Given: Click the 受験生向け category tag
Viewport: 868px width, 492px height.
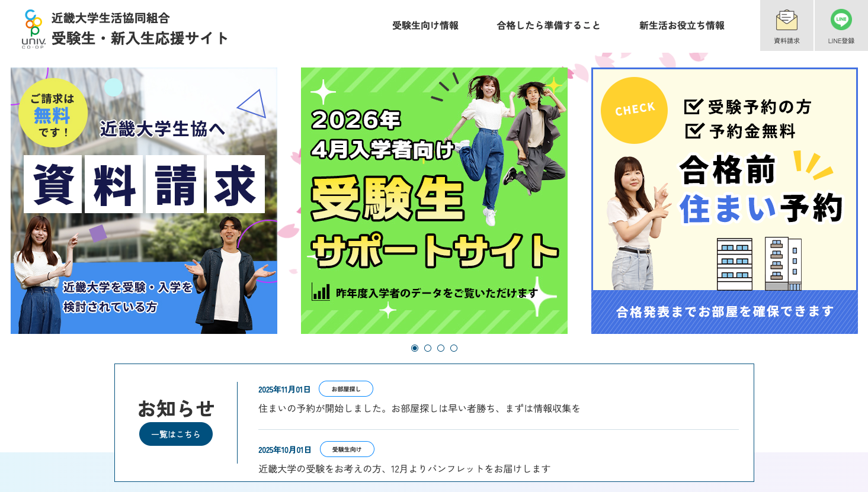Looking at the screenshot, I should click(x=347, y=449).
